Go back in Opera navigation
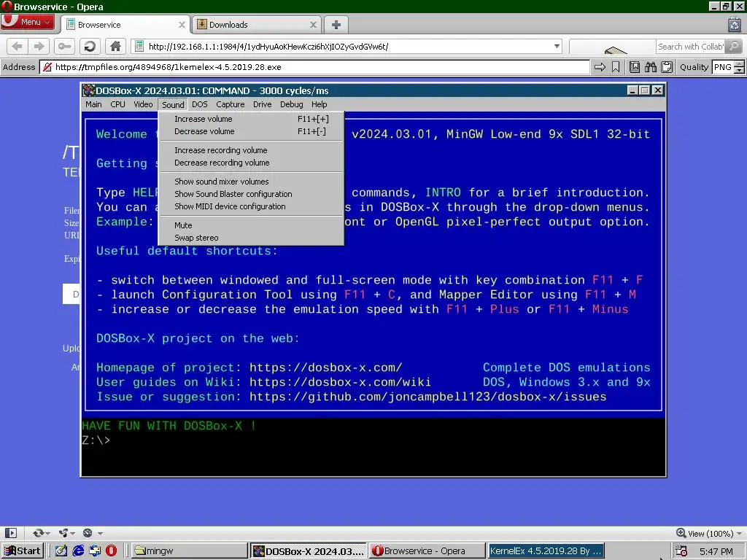747x560 pixels. (x=18, y=46)
